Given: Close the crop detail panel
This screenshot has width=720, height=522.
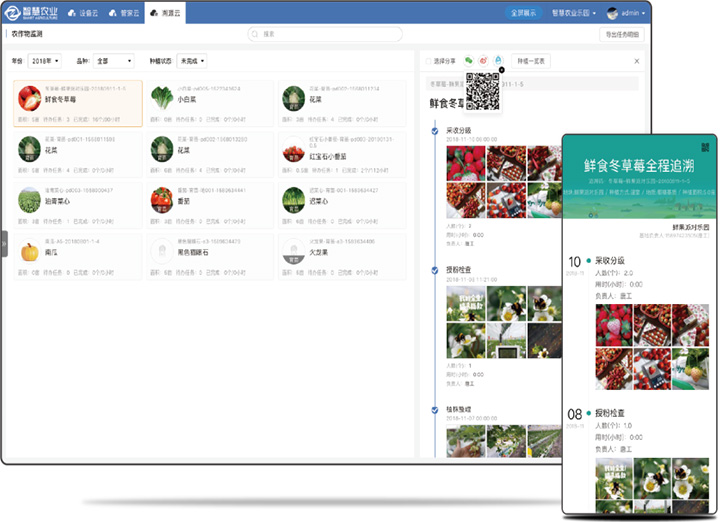Looking at the screenshot, I should point(637,61).
